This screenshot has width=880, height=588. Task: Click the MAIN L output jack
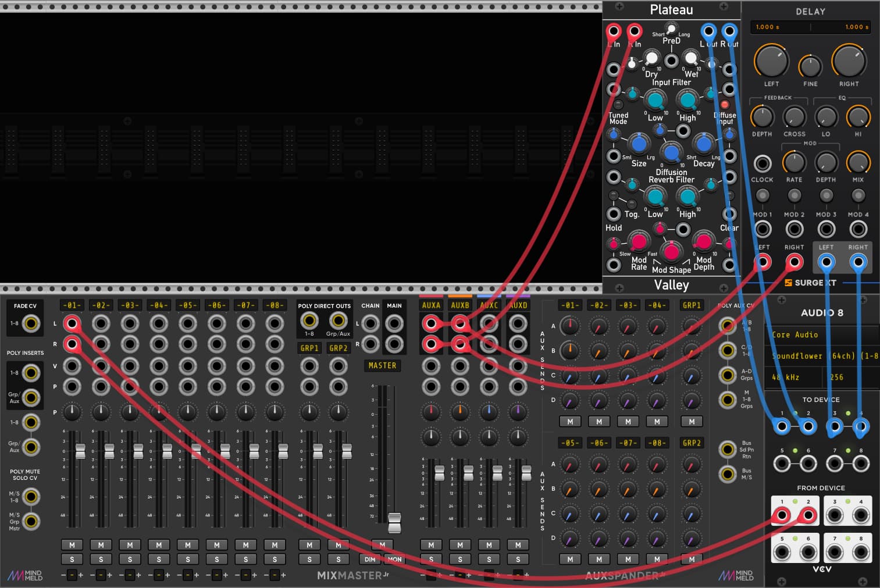394,323
